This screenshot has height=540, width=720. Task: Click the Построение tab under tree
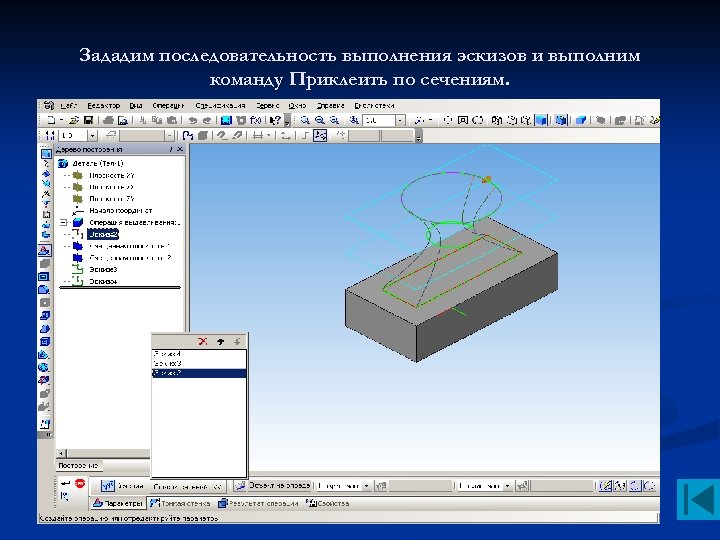pos(78,466)
